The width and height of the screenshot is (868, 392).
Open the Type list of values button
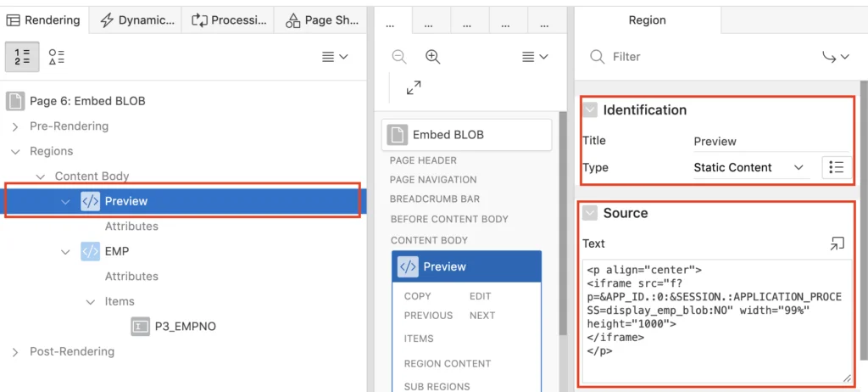point(837,167)
